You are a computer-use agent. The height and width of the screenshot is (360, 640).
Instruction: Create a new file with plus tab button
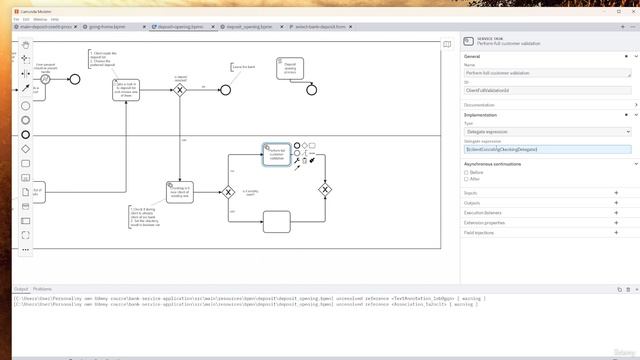tap(623, 27)
